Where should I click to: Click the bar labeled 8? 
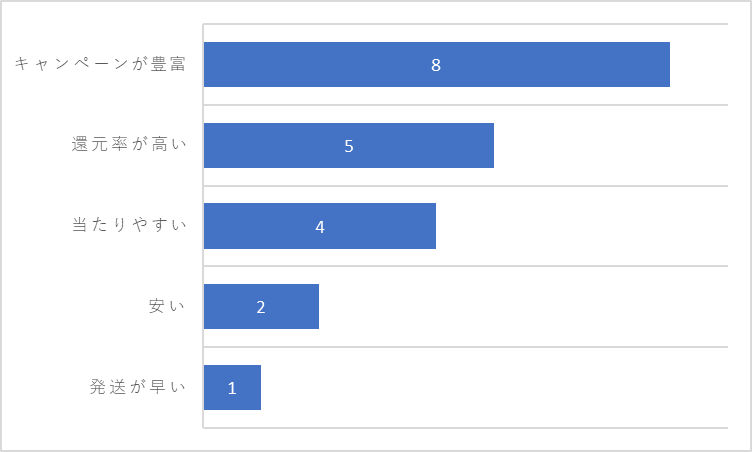(x=436, y=64)
